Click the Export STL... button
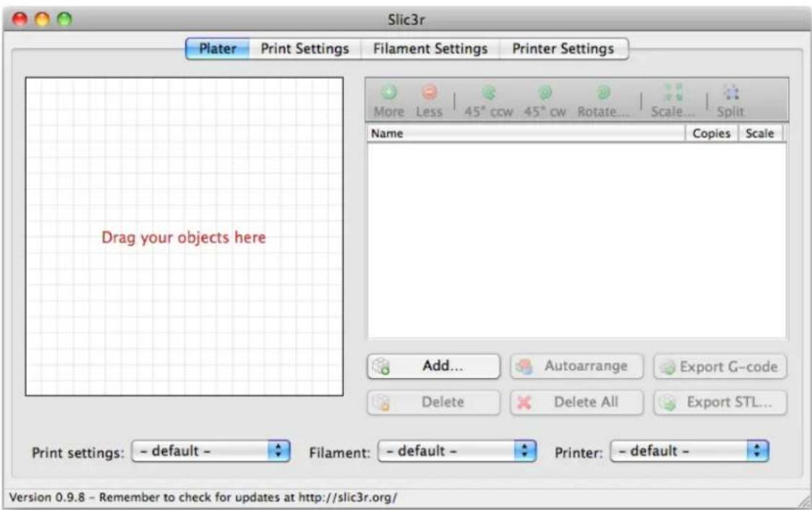Screen dimensions: 812x510 tap(720, 403)
